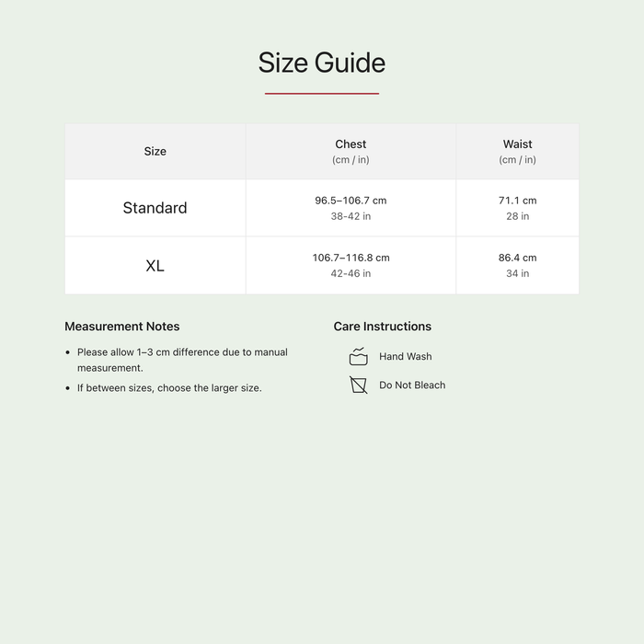644x644 pixels.
Task: Click the 96.5–106.7 cm chest value
Action: [x=351, y=201]
